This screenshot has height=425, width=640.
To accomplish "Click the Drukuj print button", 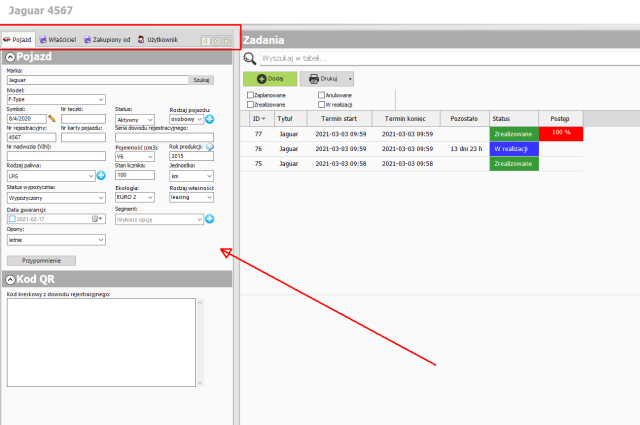I will point(323,79).
